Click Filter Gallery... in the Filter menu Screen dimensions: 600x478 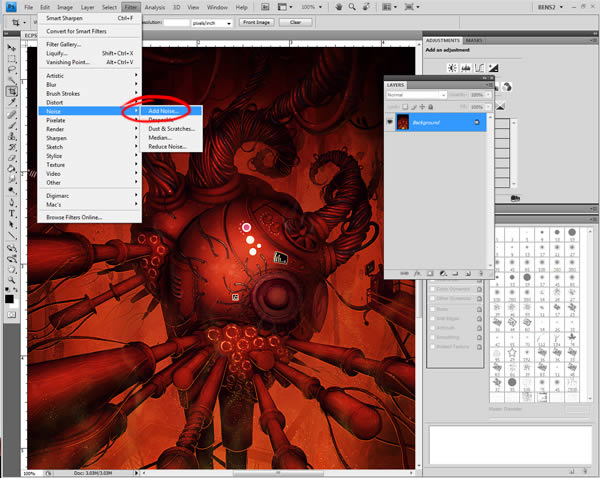pyautogui.click(x=90, y=44)
